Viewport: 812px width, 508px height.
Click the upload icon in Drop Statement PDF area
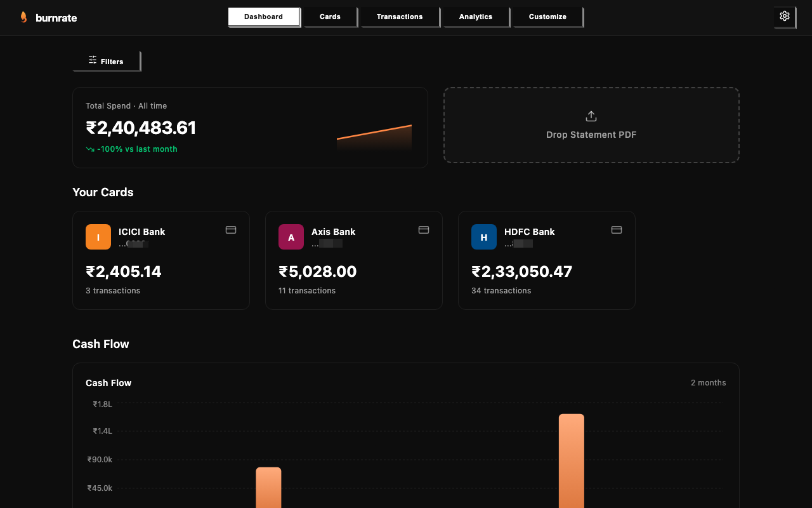tap(591, 116)
